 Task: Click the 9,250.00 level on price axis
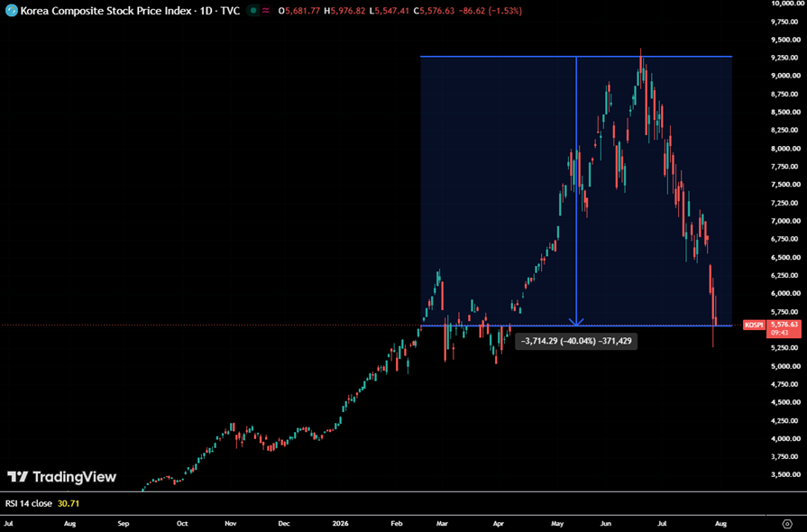pyautogui.click(x=785, y=58)
